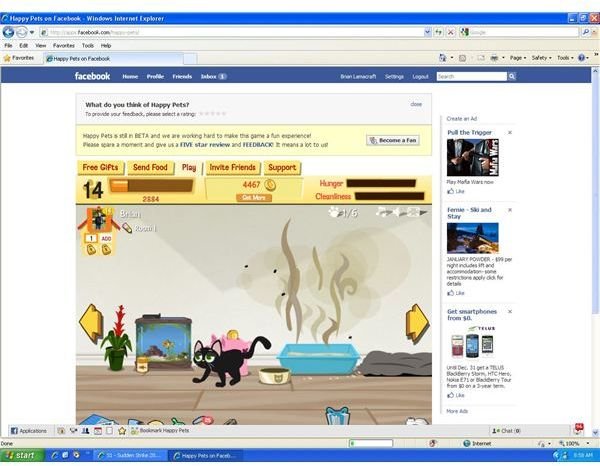The image size is (600, 466).
Task: Click the orange experience progress bar
Action: coord(152,185)
